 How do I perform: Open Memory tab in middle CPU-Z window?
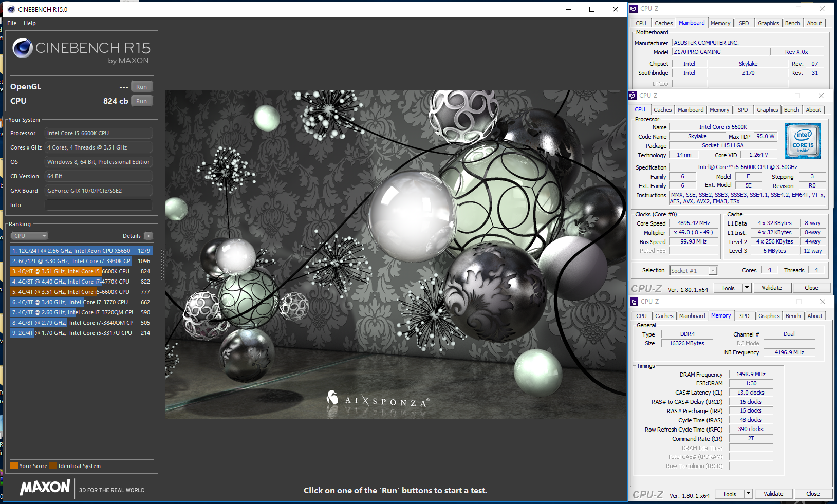tap(719, 110)
